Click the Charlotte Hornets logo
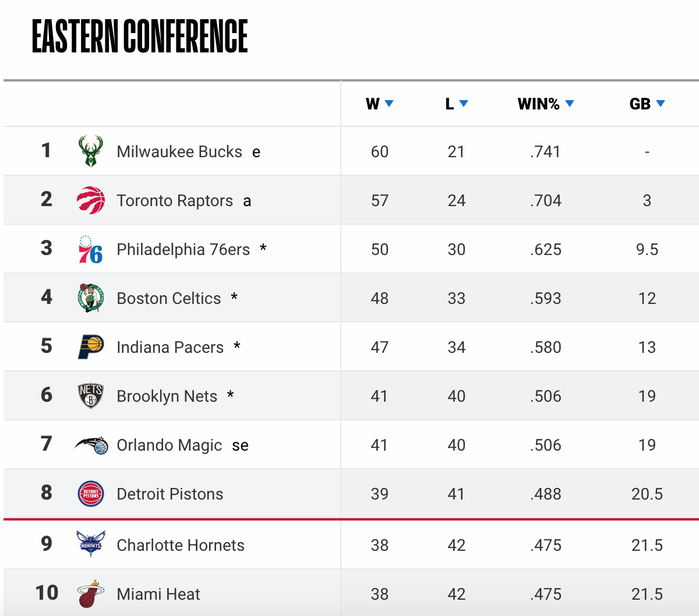Image resolution: width=699 pixels, height=616 pixels. tap(91, 544)
